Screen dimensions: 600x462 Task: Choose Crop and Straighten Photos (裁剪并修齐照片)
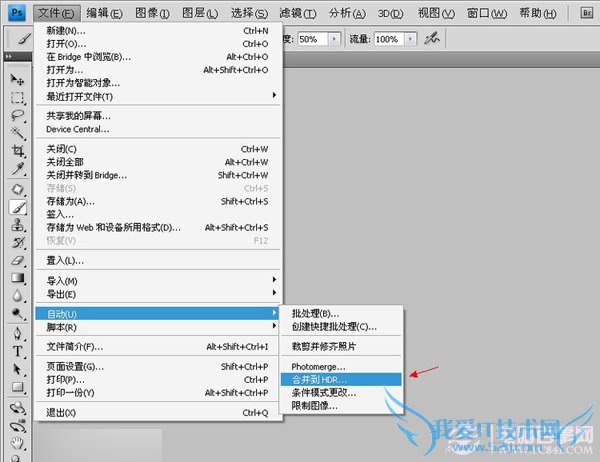click(x=341, y=346)
